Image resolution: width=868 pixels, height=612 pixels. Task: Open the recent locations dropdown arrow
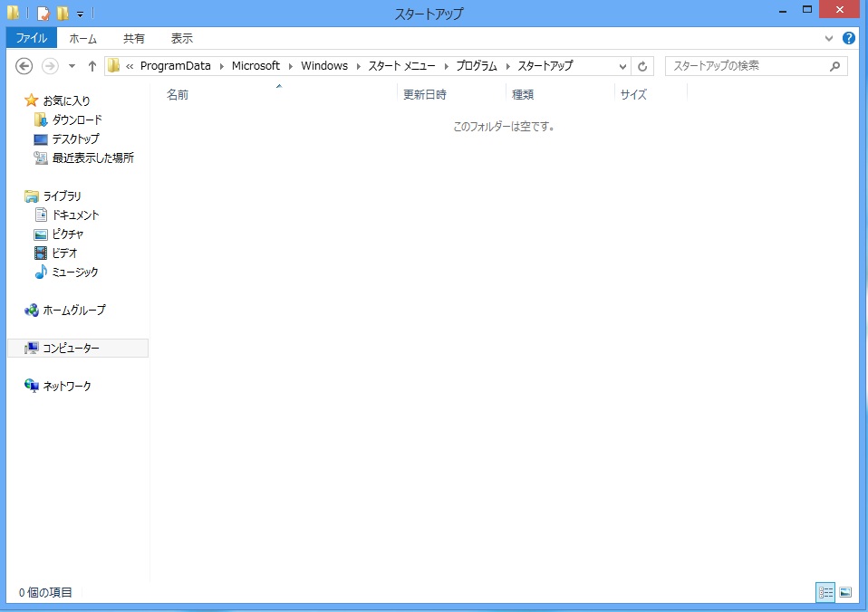(x=72, y=66)
